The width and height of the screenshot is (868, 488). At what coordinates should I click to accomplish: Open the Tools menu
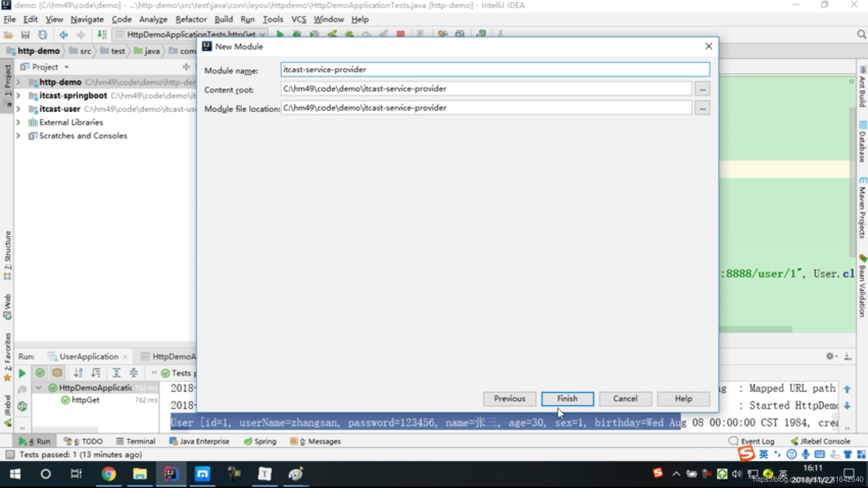[x=273, y=19]
